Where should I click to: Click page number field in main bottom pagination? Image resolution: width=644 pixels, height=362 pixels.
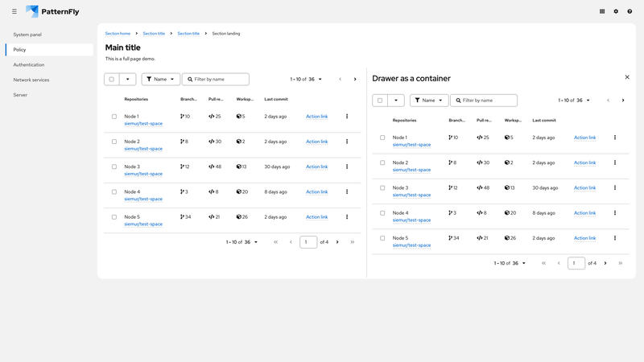[308, 242]
